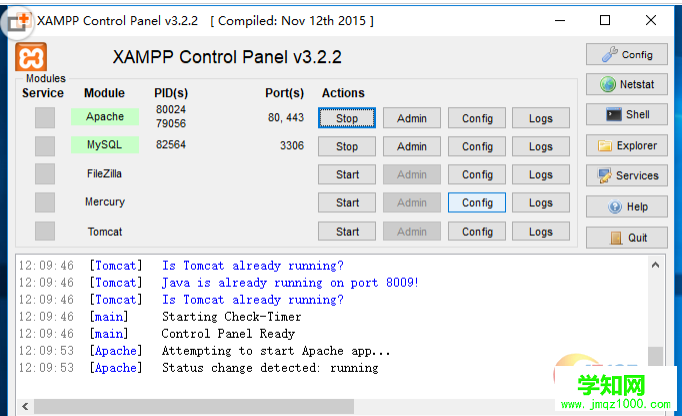Click Apache PID 79056
Viewport: 682px width, 416px height.
(x=171, y=124)
